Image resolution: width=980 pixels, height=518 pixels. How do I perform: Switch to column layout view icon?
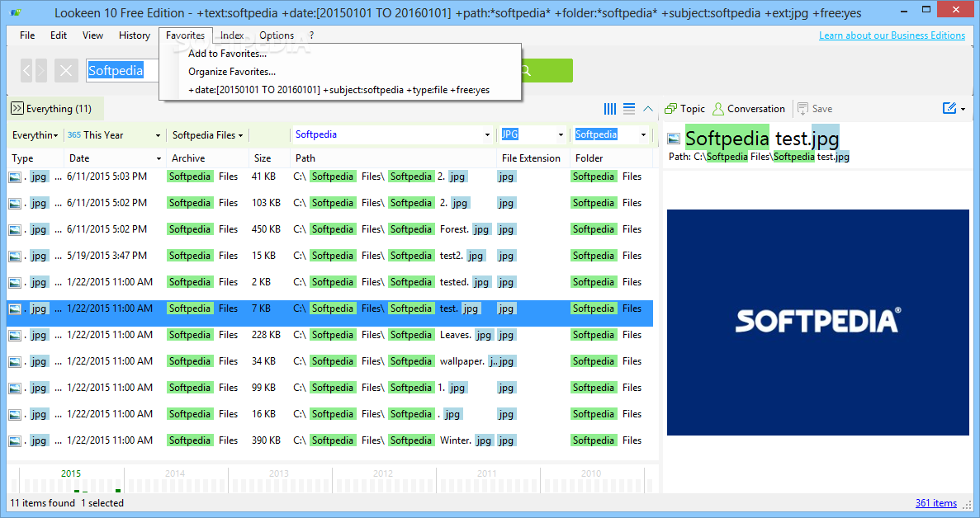[610, 109]
